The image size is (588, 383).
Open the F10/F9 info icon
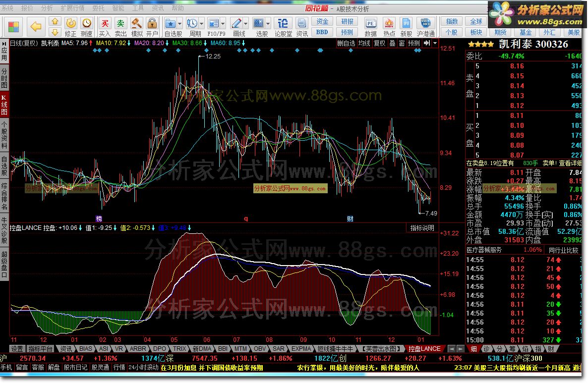(x=213, y=24)
